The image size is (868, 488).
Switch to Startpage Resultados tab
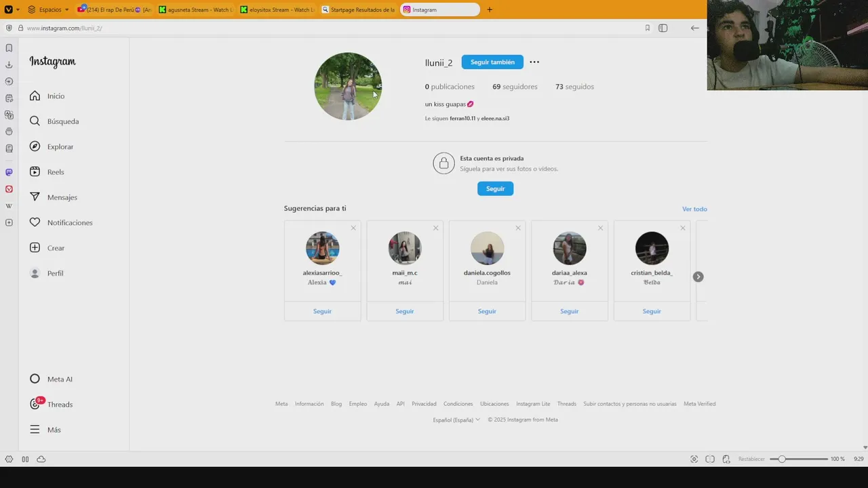click(x=358, y=9)
